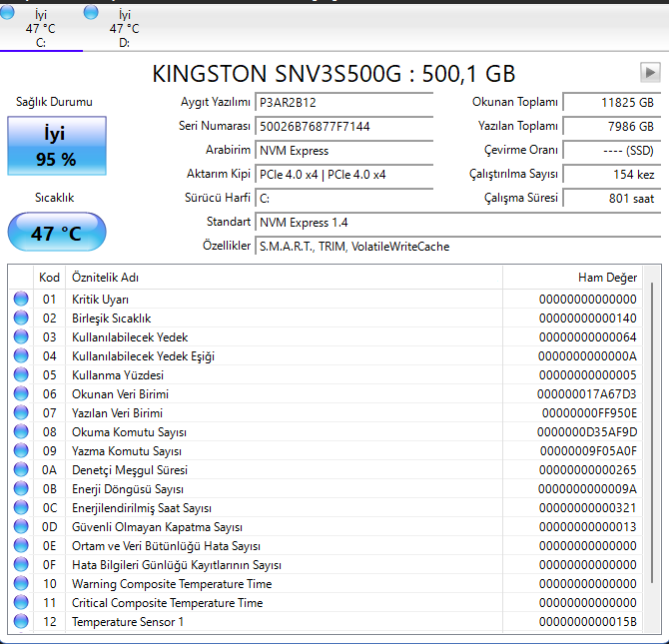Click raw value 0000000000140
The width and height of the screenshot is (669, 644).
(587, 319)
